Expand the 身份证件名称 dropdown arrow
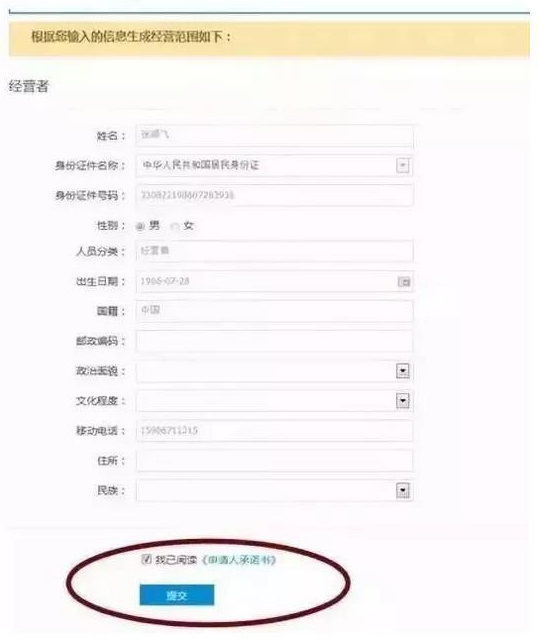This screenshot has height=638, width=539. coord(402,165)
